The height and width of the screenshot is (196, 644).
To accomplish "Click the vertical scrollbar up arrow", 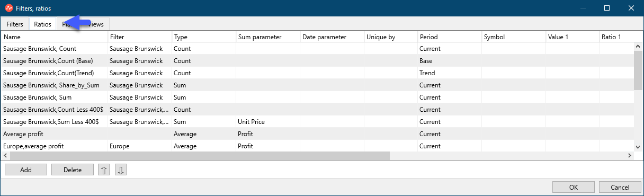I will (x=638, y=46).
